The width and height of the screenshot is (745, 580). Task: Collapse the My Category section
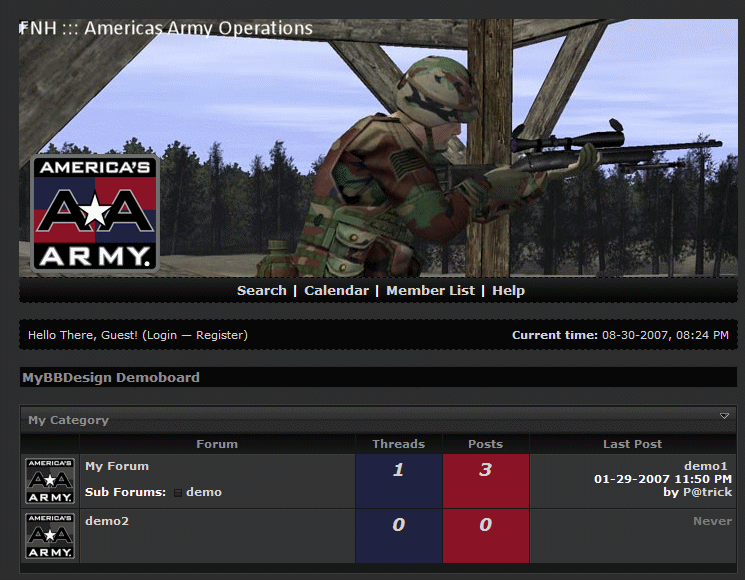pyautogui.click(x=724, y=416)
